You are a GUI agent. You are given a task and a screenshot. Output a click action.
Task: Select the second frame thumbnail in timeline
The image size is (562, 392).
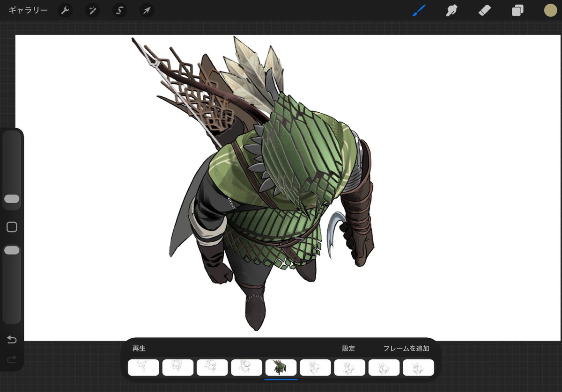(x=178, y=368)
